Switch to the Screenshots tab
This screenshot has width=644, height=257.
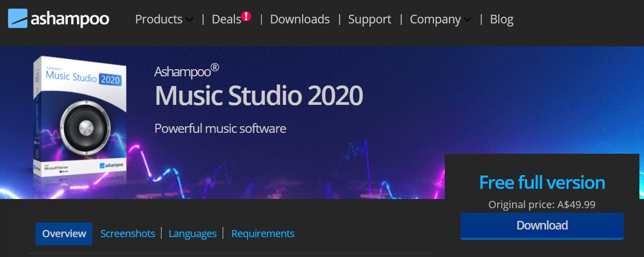click(x=127, y=234)
